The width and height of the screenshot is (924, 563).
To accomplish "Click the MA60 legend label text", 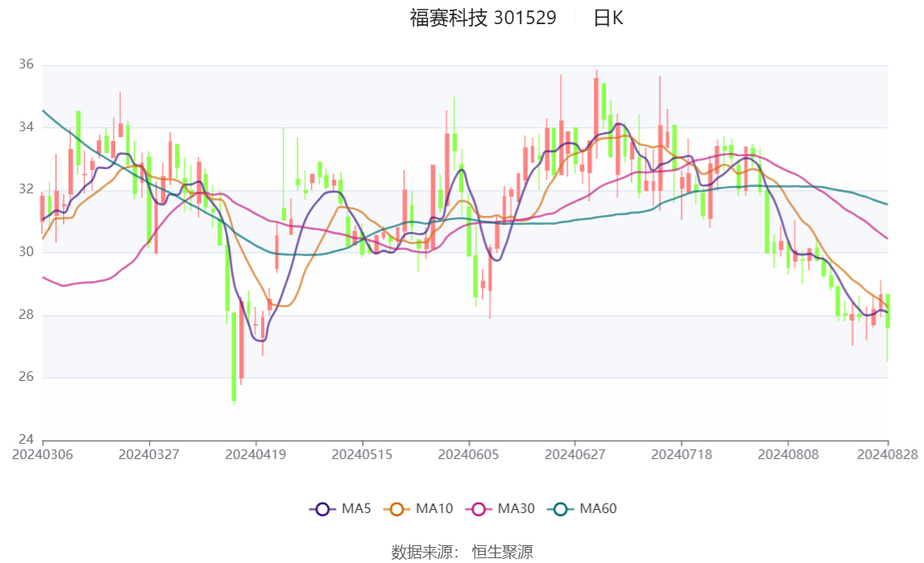I will point(598,509).
